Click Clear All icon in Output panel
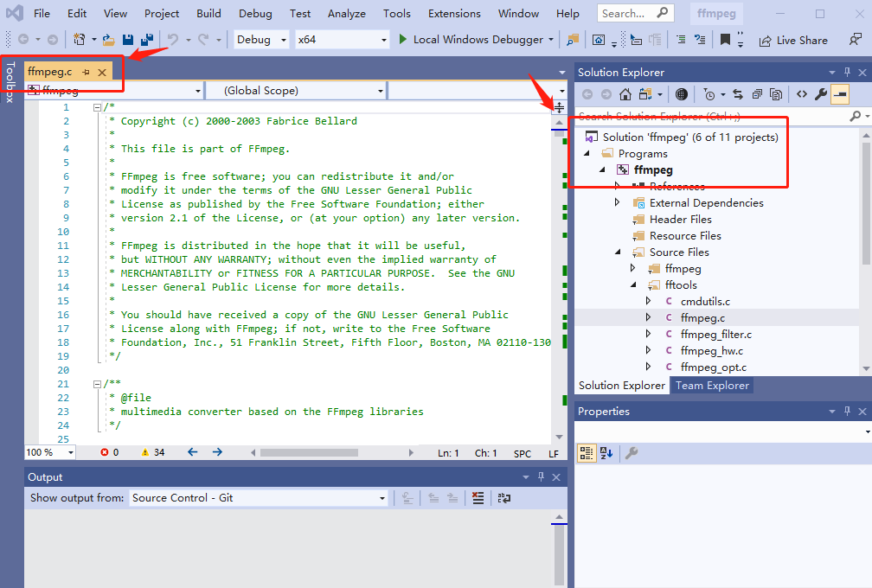The image size is (872, 588). [x=478, y=498]
